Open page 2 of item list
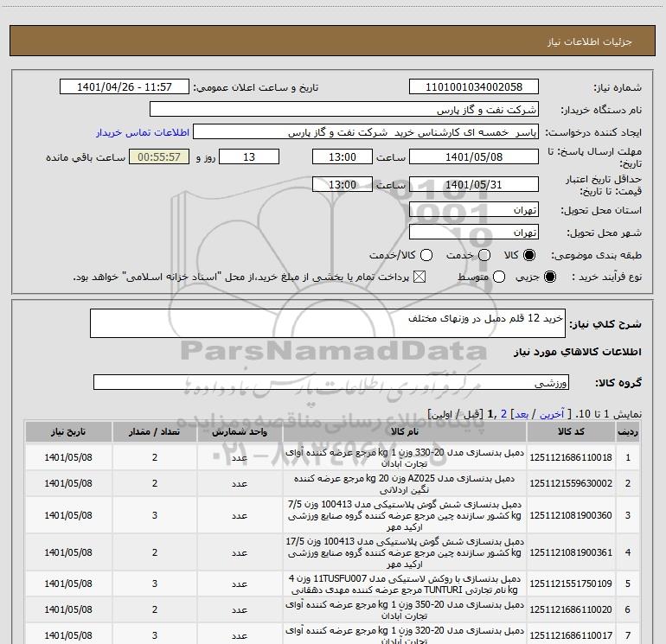666x644 pixels. click(x=503, y=414)
